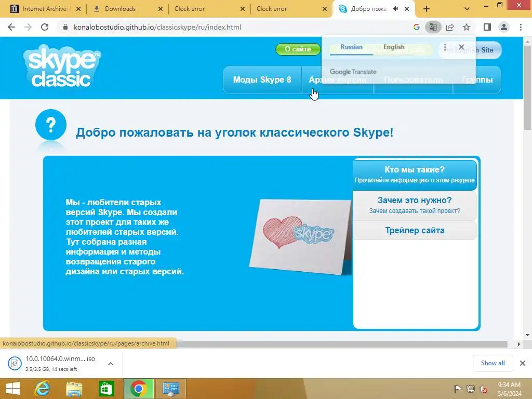Click the padlock site info icon

click(x=65, y=27)
